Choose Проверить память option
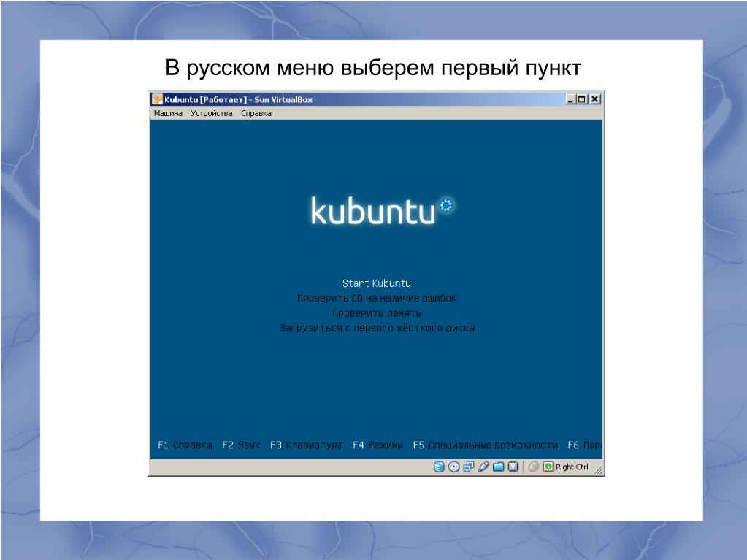Viewport: 747px width, 560px height. 376,313
